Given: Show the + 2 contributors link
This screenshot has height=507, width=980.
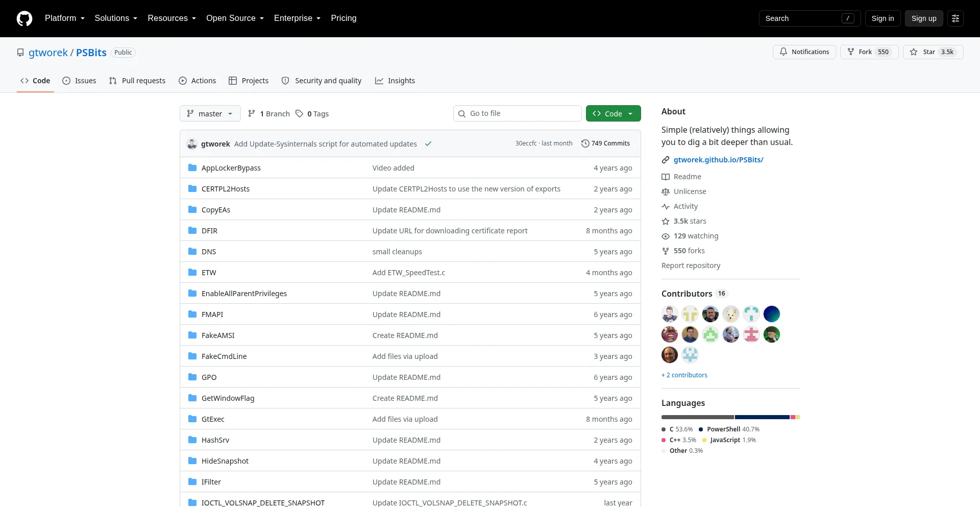Looking at the screenshot, I should click(684, 375).
